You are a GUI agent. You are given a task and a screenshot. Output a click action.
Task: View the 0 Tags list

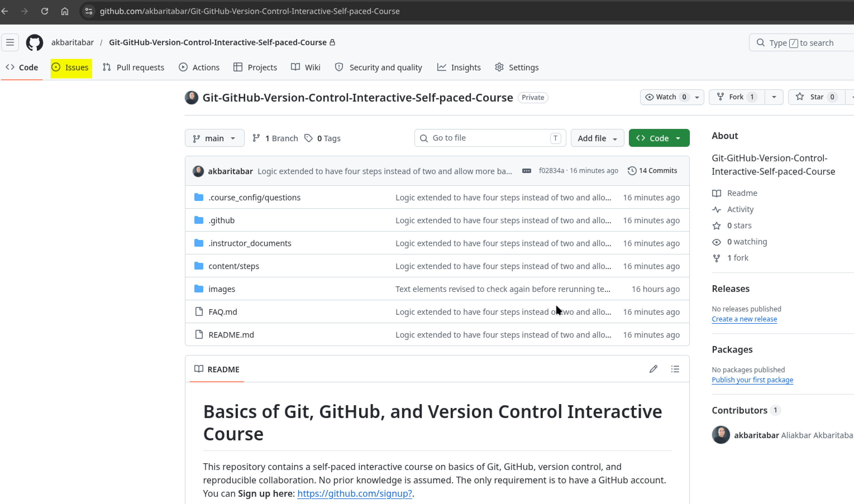click(x=322, y=138)
